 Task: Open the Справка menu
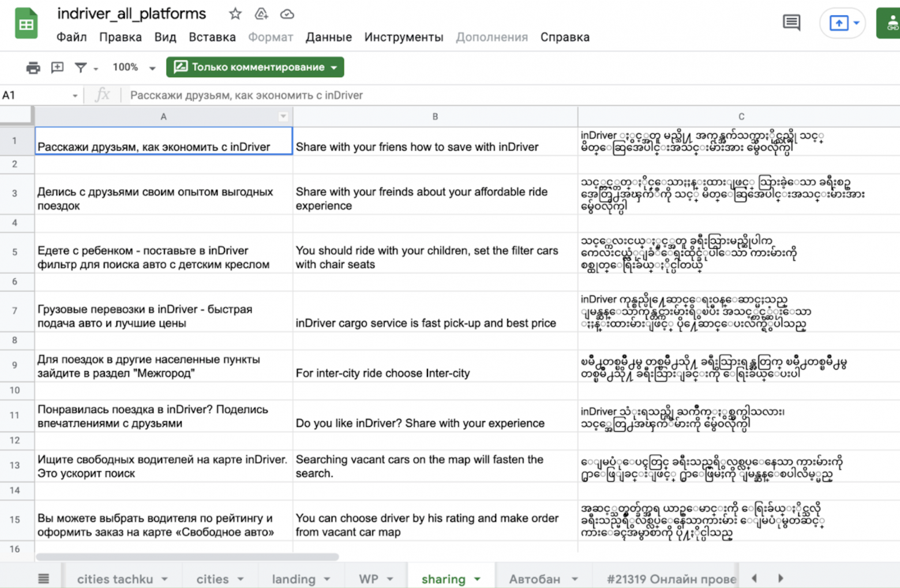(565, 37)
